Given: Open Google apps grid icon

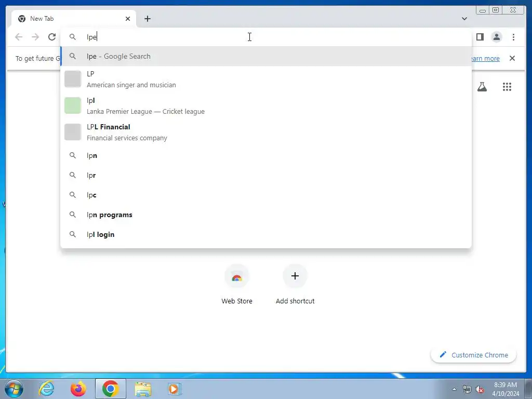Looking at the screenshot, I should pyautogui.click(x=507, y=87).
